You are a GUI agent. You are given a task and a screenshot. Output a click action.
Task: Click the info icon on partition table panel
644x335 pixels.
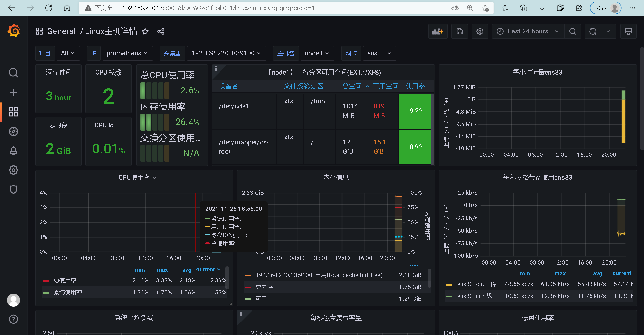216,69
